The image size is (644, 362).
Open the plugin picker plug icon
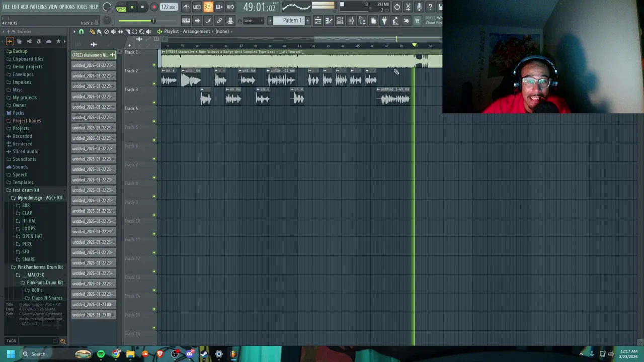[x=384, y=21]
